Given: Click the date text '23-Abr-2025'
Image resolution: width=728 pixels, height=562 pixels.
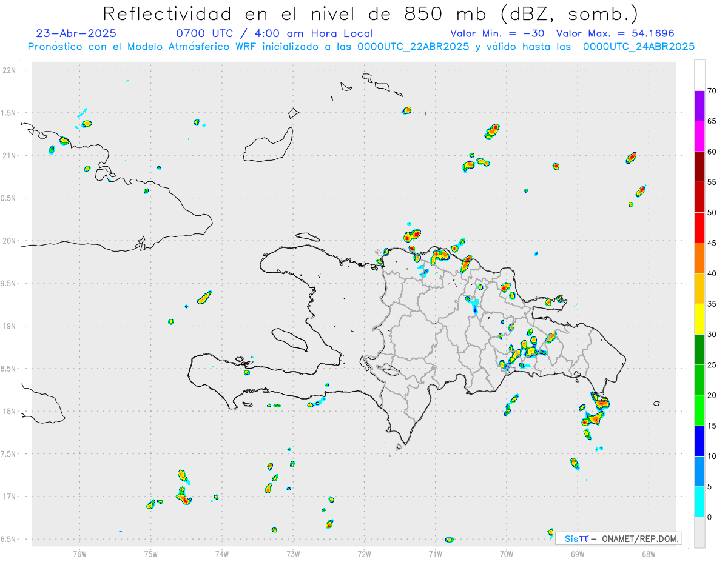Looking at the screenshot, I should [76, 33].
